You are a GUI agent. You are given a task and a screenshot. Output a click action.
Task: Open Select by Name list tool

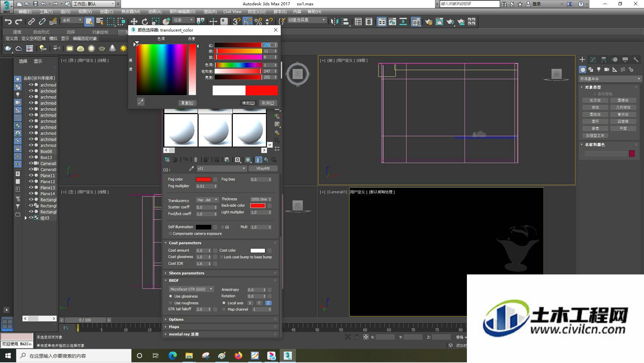click(x=100, y=22)
